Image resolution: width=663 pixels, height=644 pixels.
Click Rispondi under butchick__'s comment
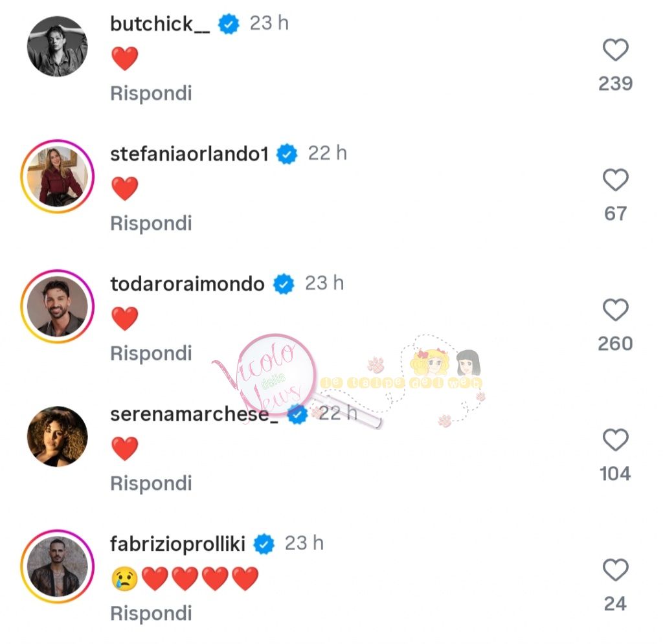point(151,93)
